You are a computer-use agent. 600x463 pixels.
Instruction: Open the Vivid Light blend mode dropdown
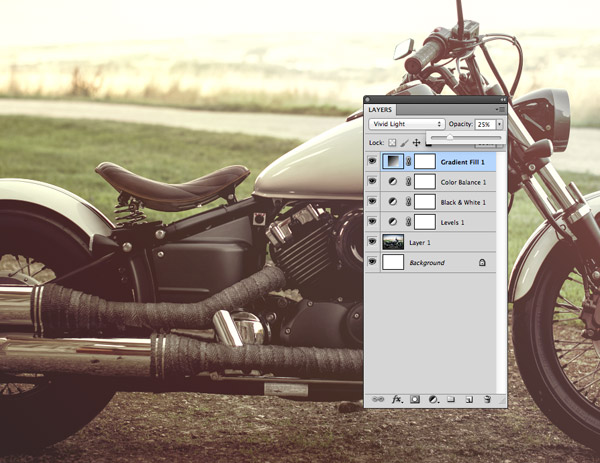click(x=407, y=124)
